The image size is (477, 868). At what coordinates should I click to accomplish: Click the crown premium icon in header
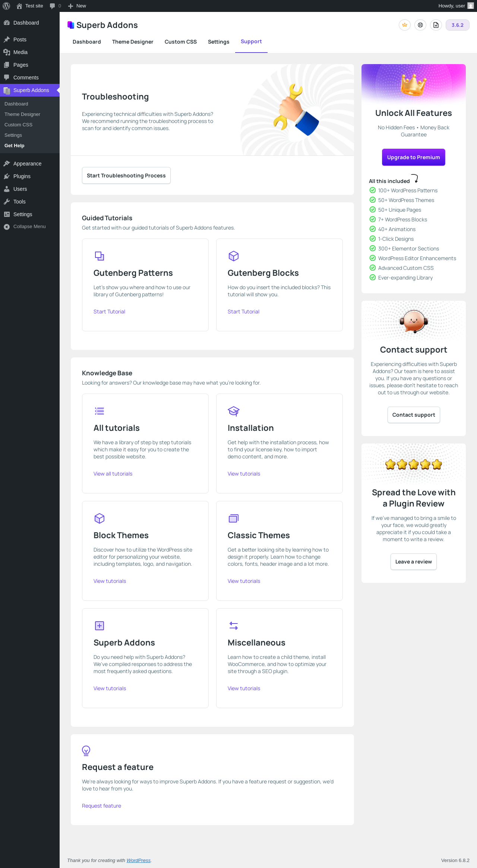coord(405,25)
